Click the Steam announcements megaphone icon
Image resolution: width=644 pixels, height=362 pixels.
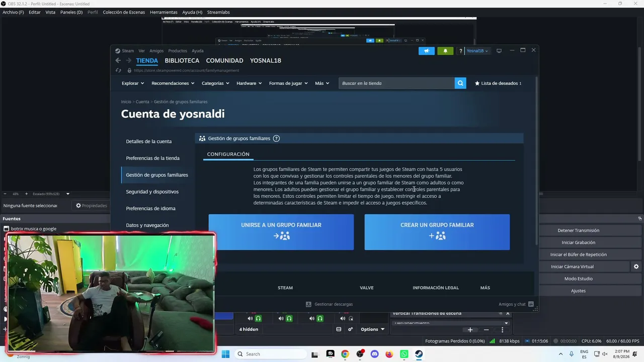coord(427,51)
